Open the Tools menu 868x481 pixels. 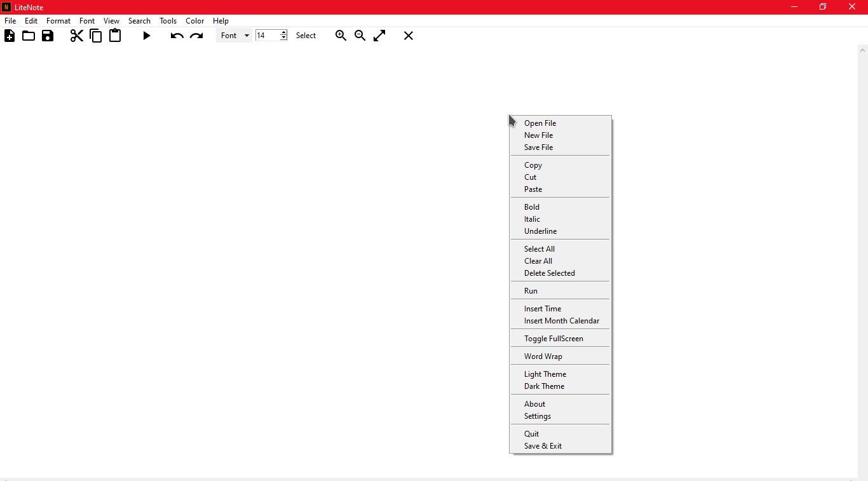[x=168, y=21]
